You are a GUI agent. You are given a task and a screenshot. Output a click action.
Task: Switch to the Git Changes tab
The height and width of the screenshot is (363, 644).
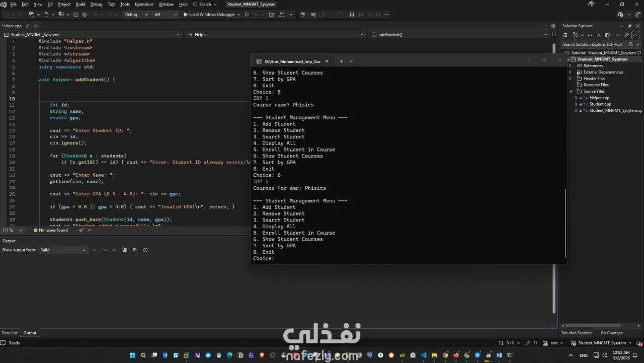(611, 333)
